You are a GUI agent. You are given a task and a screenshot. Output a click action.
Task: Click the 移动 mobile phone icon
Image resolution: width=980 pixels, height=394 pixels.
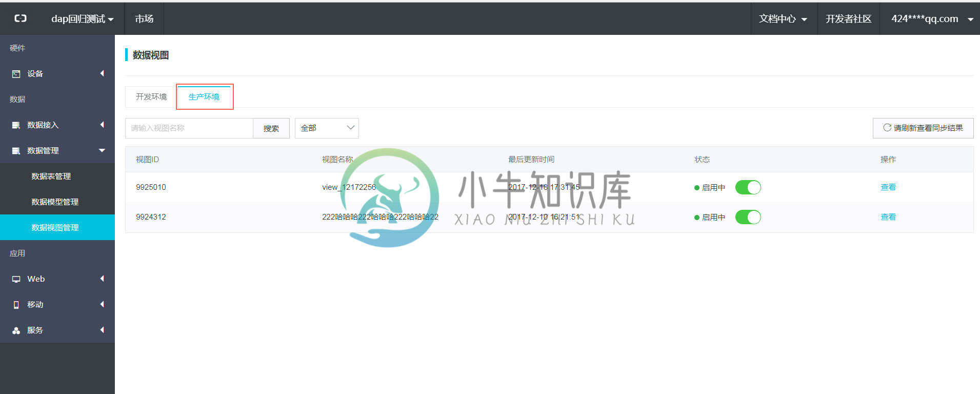(x=16, y=305)
